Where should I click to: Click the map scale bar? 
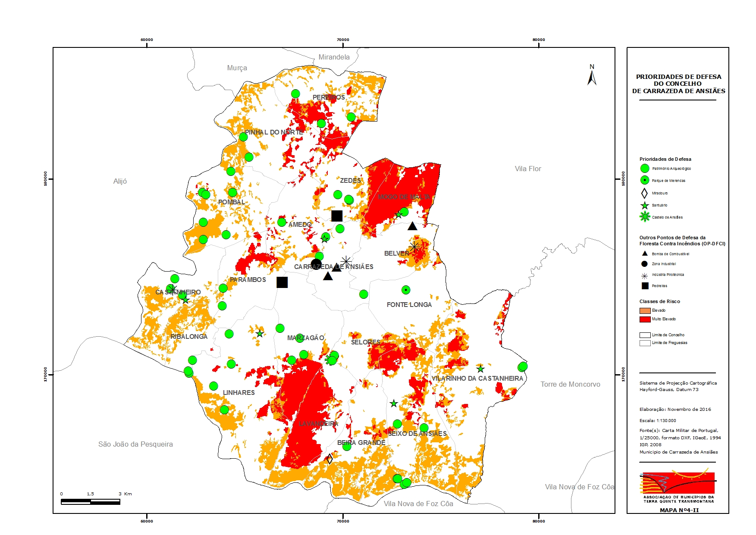tap(91, 502)
